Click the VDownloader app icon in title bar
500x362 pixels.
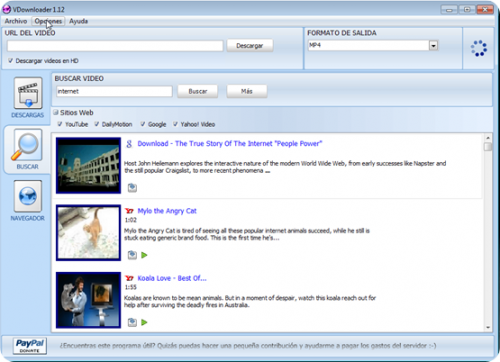pos(7,9)
